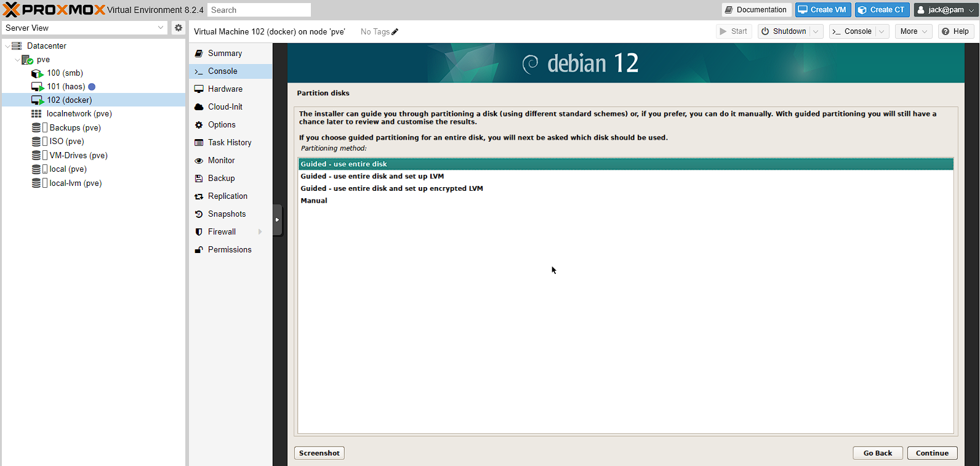The image size is (980, 466).
Task: Open the Options tab
Action: (x=230, y=125)
